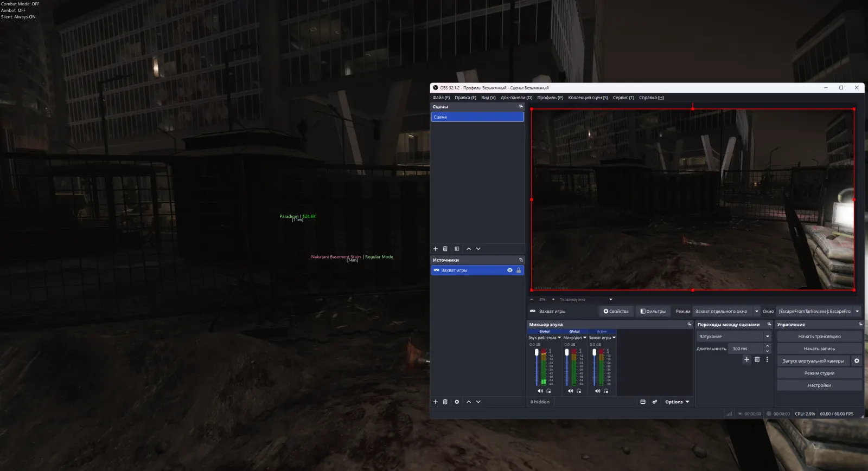This screenshot has width=868, height=471.
Task: Open source Свойства properties button
Action: pos(616,311)
